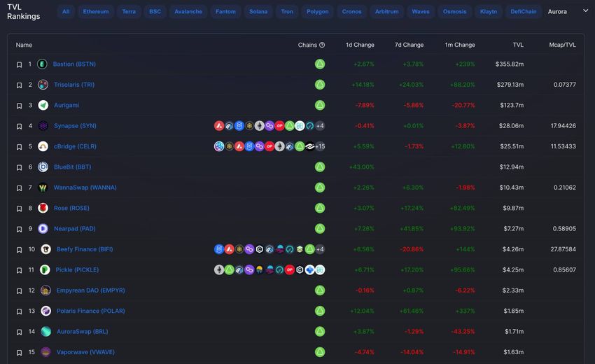Open the Empyrean DAO (EMPYR) link

click(91, 290)
